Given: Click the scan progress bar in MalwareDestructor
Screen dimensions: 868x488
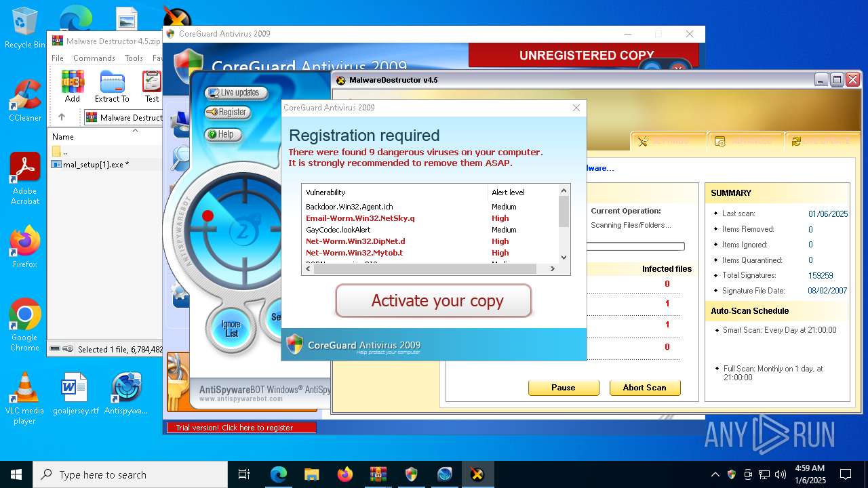Looking at the screenshot, I should pos(635,247).
